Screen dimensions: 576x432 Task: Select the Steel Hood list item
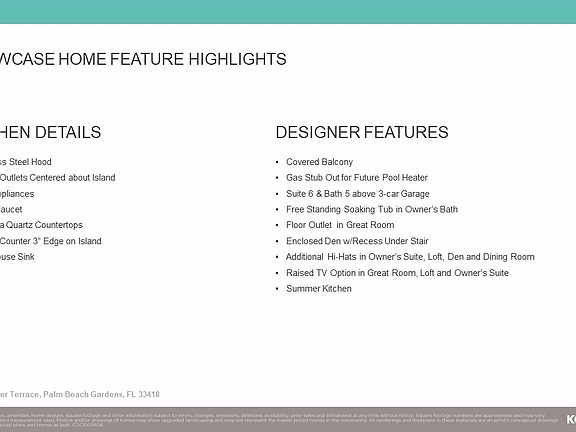[26, 162]
